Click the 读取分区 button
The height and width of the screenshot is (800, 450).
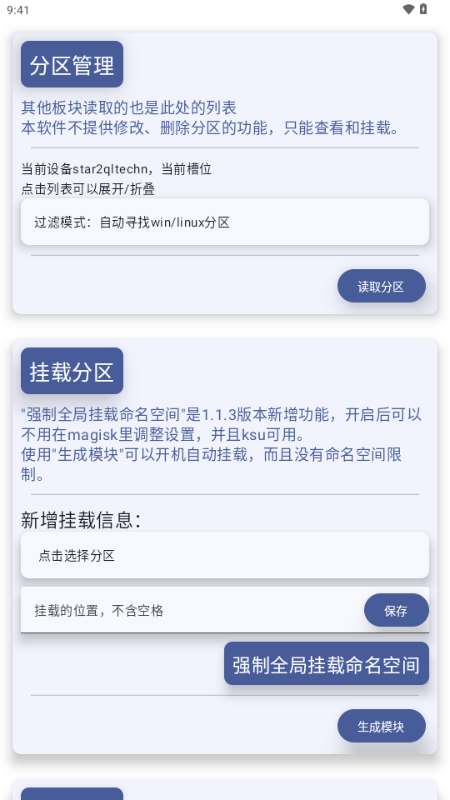tap(381, 286)
